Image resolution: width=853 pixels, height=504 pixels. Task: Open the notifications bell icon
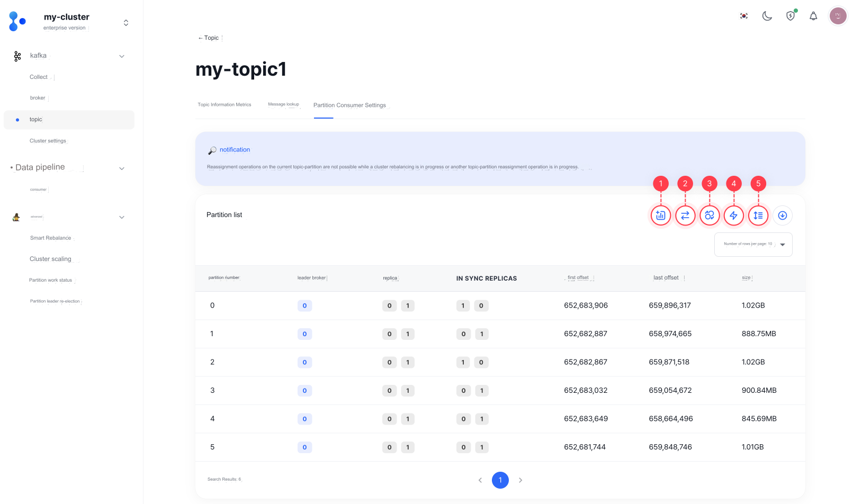tap(813, 16)
